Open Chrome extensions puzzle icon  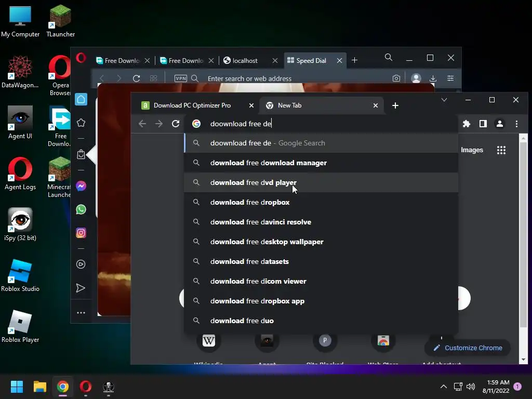coord(467,124)
